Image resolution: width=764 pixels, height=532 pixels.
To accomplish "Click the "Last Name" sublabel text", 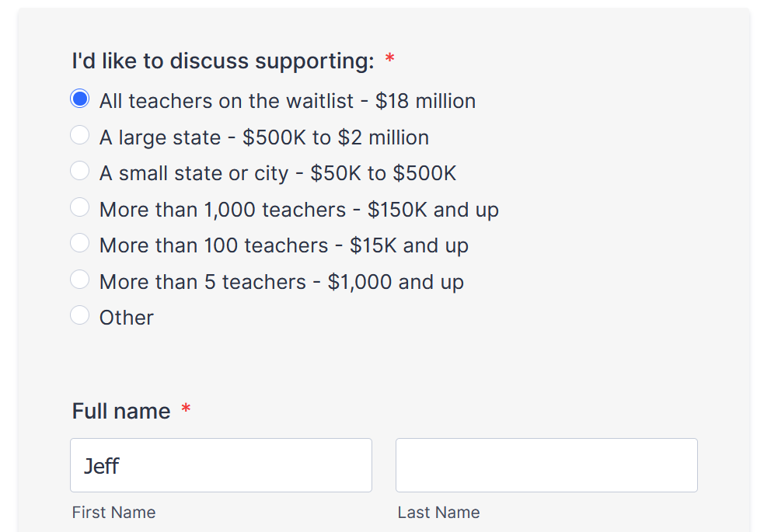I will click(438, 513).
